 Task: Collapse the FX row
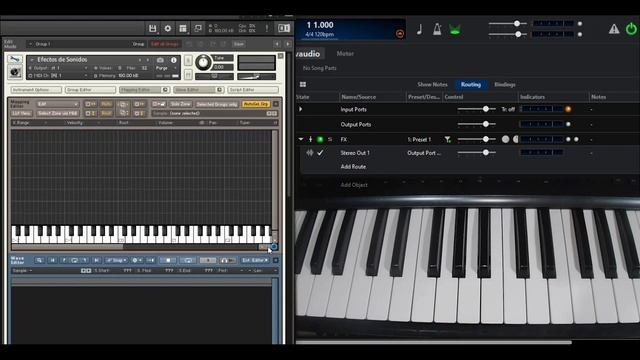click(x=301, y=140)
